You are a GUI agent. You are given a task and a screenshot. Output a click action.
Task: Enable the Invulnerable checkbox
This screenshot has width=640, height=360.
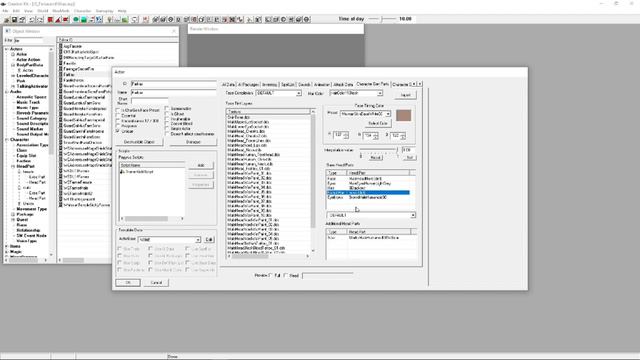pos(167,119)
